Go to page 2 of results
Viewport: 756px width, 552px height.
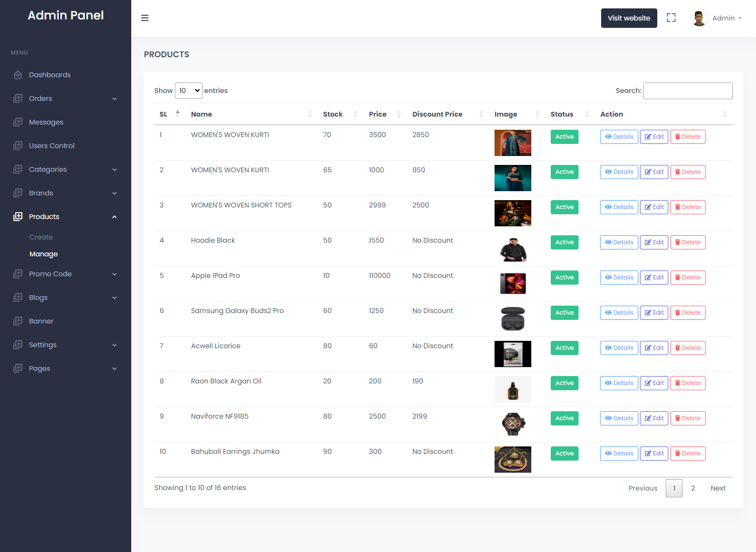coord(693,488)
